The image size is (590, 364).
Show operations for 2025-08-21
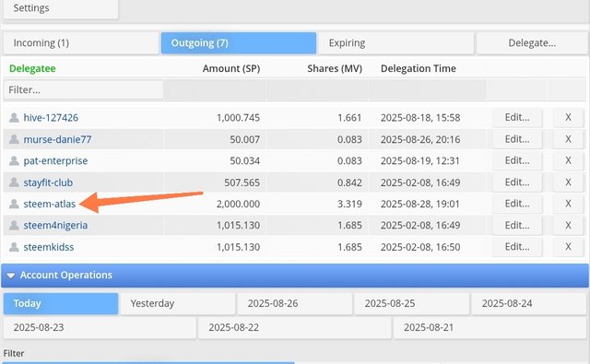pos(490,327)
